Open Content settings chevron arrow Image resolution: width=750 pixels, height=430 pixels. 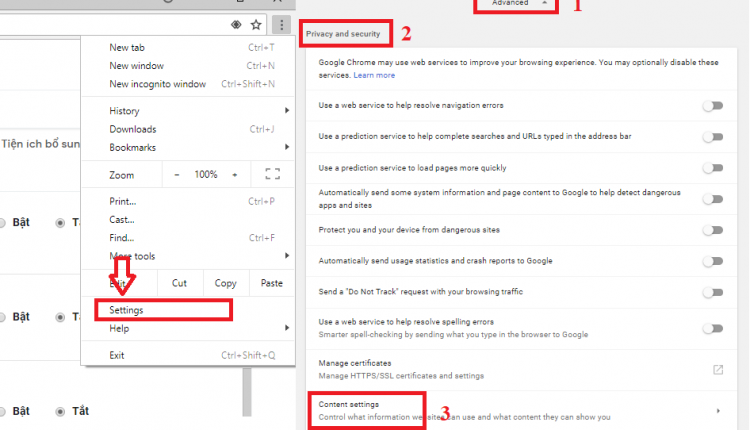[718, 411]
